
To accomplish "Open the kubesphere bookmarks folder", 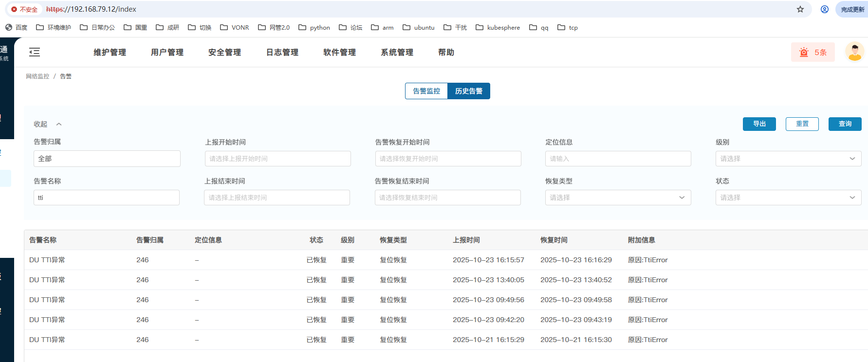I will (x=498, y=28).
